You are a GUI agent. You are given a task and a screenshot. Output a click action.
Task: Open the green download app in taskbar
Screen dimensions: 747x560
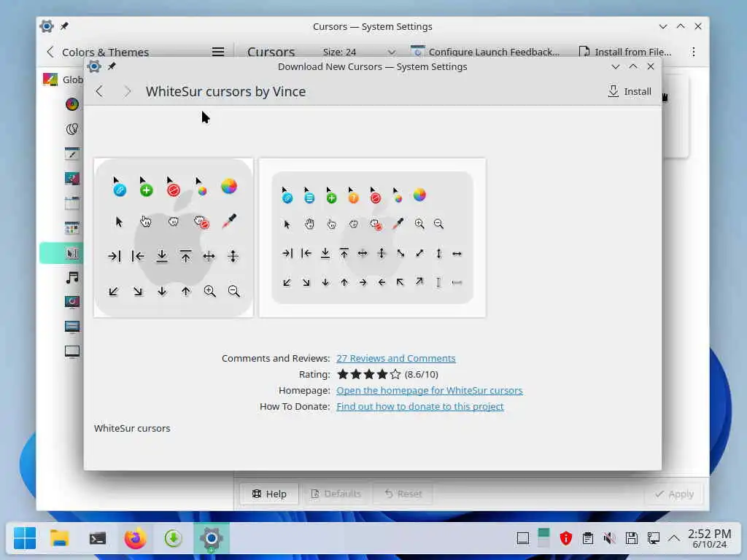174,539
